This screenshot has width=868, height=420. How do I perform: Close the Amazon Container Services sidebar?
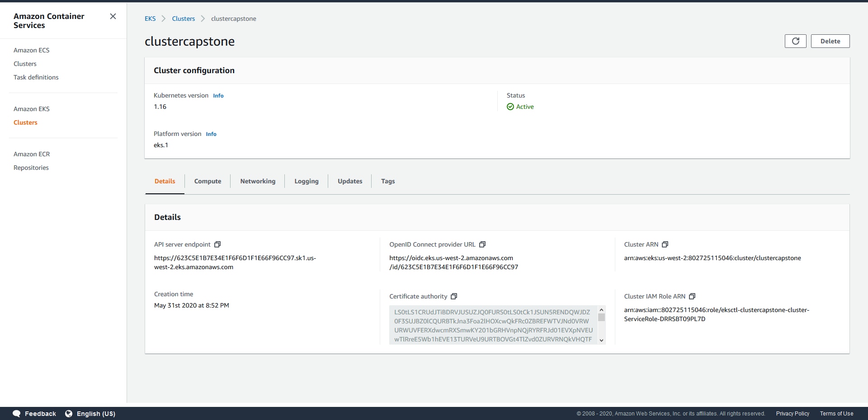tap(113, 16)
